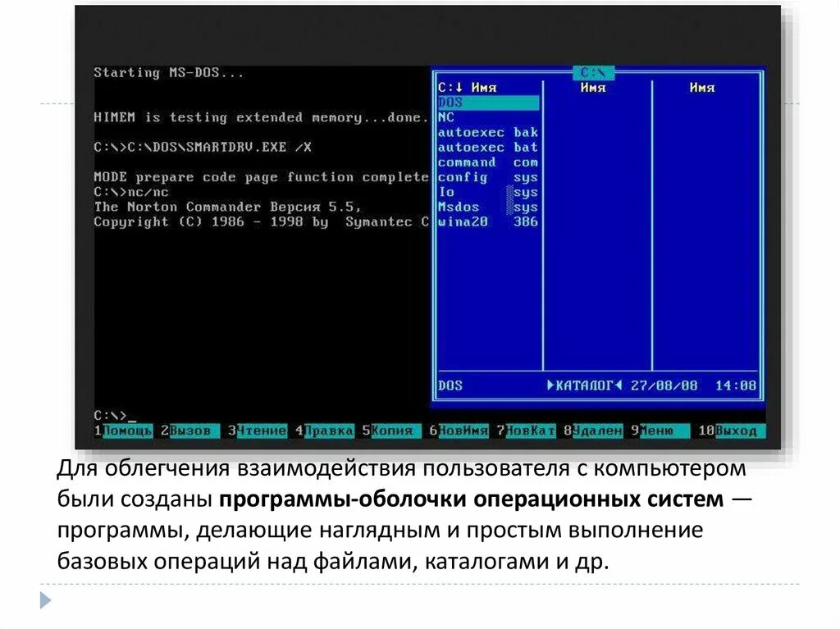Select the NC directory entry
840x629 pixels.
[488, 117]
